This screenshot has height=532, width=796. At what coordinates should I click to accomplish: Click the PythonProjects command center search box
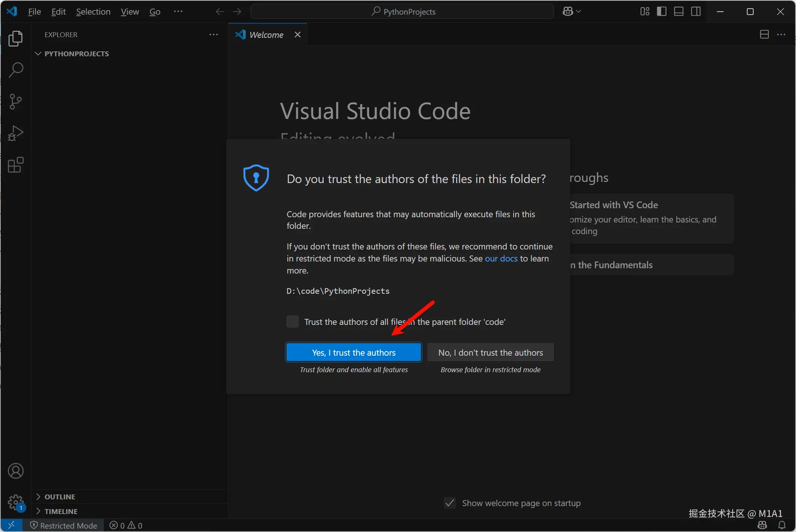[x=402, y=12]
